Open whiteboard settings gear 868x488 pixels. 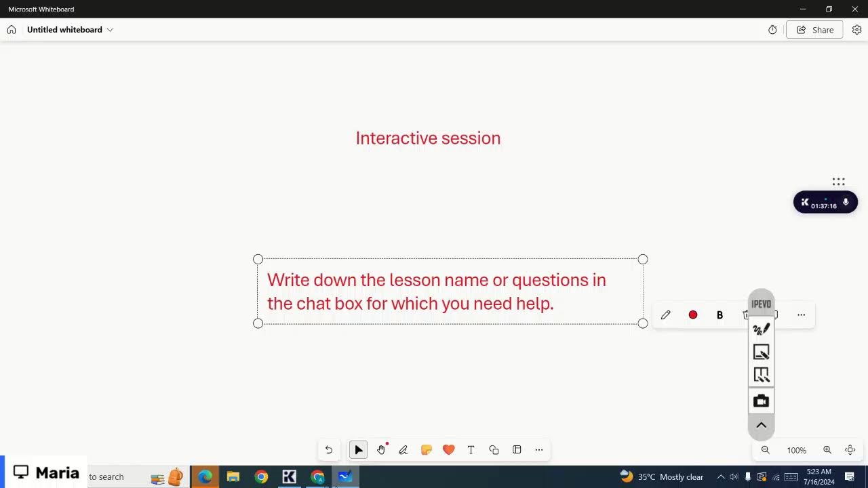coord(856,30)
